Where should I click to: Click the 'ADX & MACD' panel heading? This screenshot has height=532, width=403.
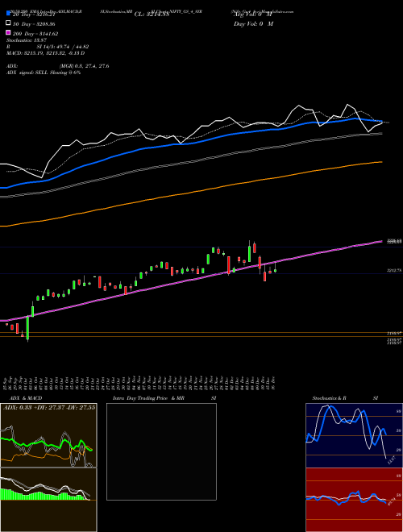26,398
